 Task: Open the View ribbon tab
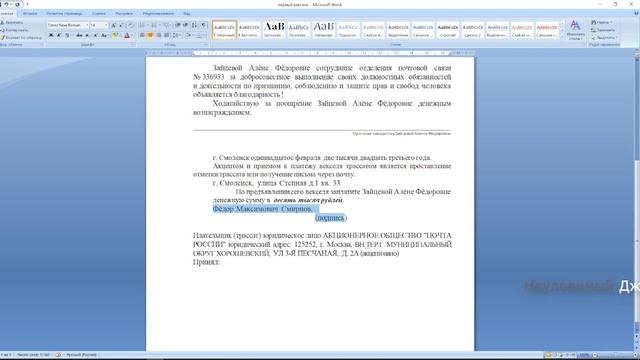click(x=187, y=13)
